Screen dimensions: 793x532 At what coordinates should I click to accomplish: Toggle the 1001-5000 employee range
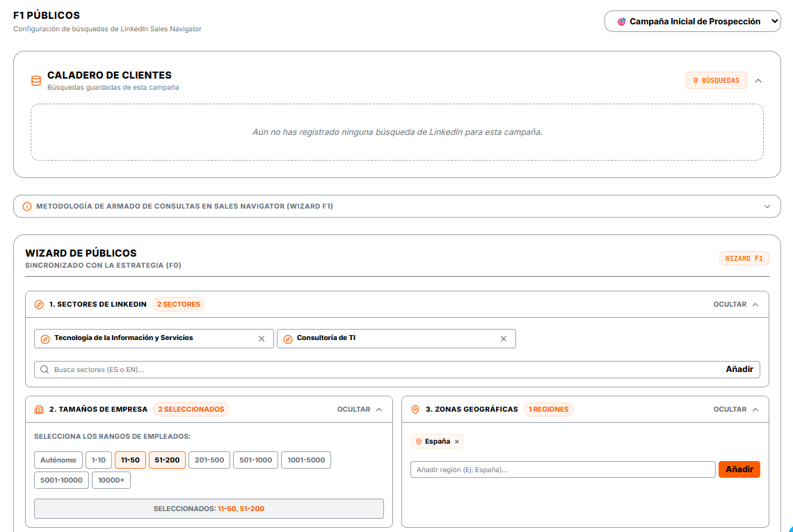tap(306, 460)
